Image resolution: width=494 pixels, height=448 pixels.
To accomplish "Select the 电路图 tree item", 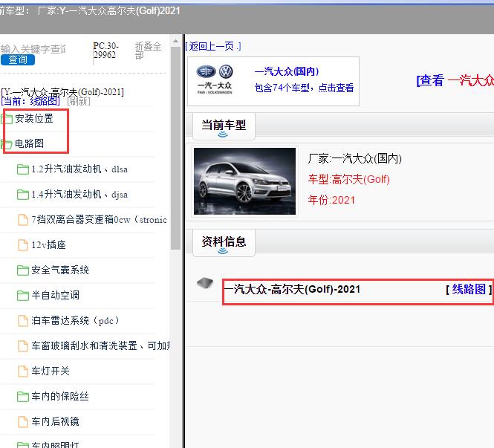I will click(29, 143).
